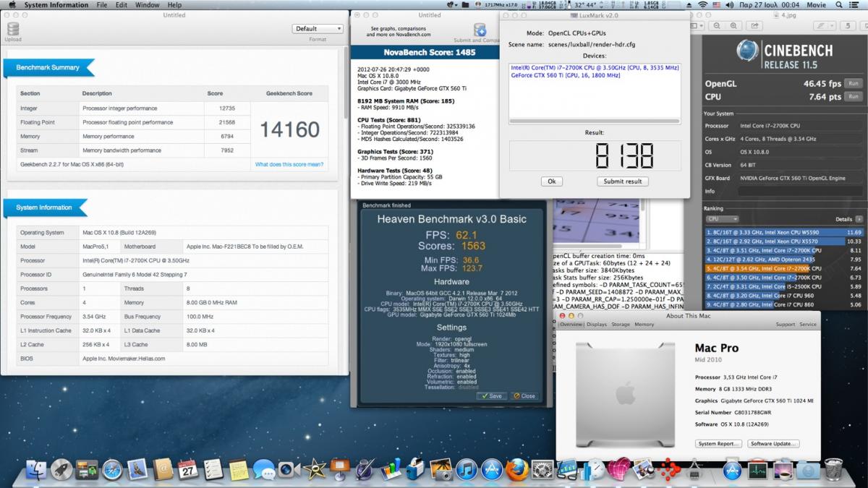
Task: Click Save in Heaven Benchmark results
Action: 492,396
